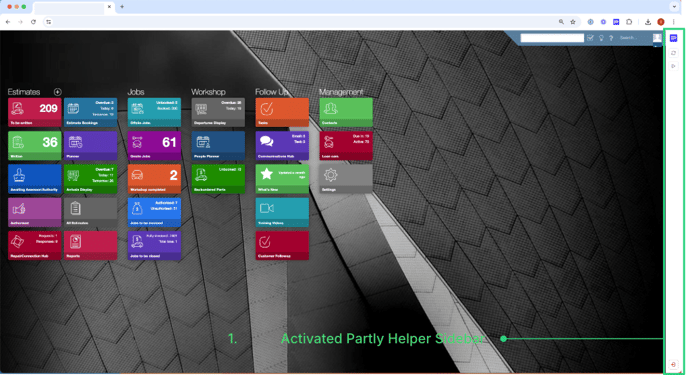Click the site info icon in address bar
688x375 pixels.
pyautogui.click(x=49, y=22)
